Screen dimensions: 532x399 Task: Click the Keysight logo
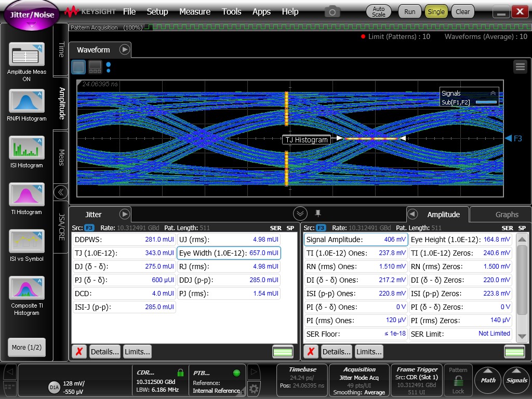pos(90,11)
